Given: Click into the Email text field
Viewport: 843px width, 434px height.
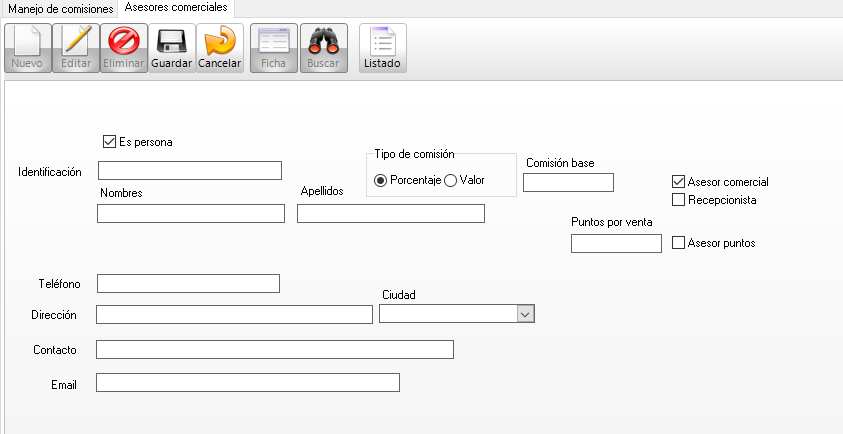Looking at the screenshot, I should pos(247,383).
